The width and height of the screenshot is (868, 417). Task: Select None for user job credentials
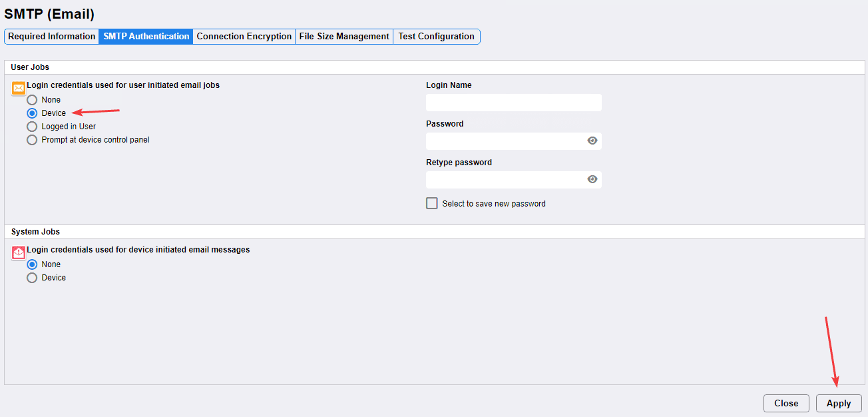32,100
